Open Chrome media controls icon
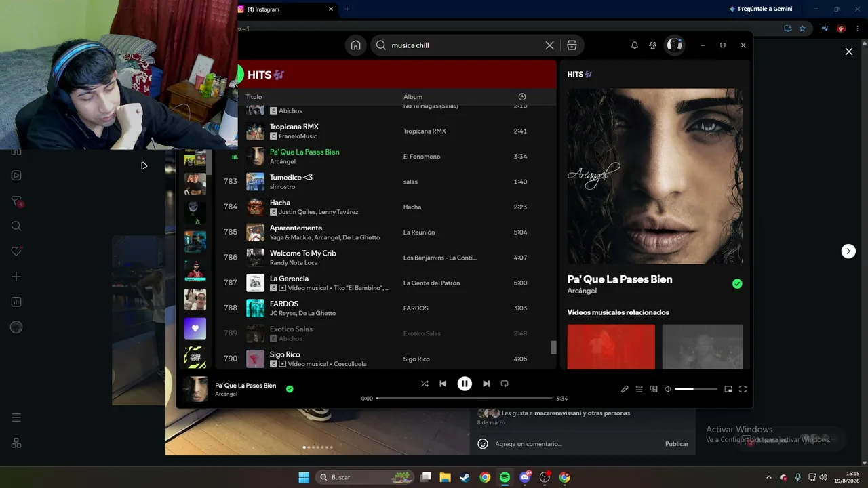 pyautogui.click(x=825, y=28)
